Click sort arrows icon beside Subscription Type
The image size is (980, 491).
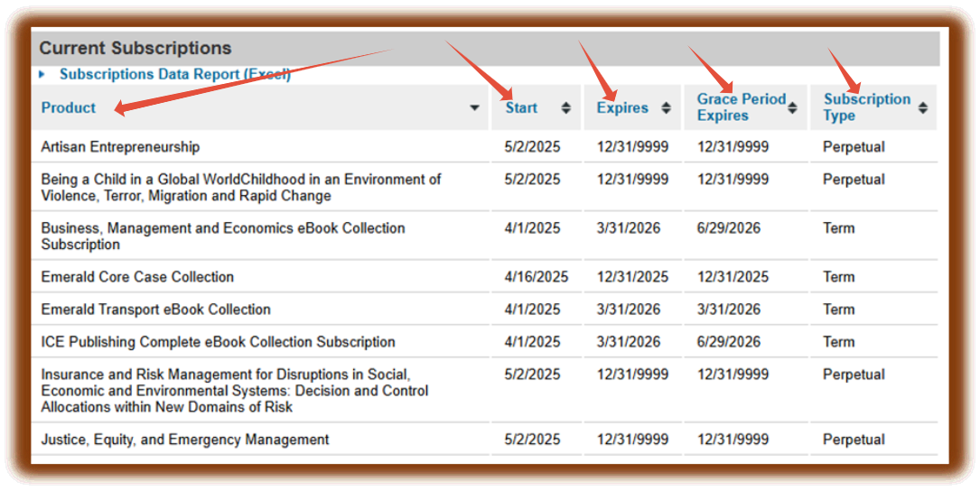(922, 107)
